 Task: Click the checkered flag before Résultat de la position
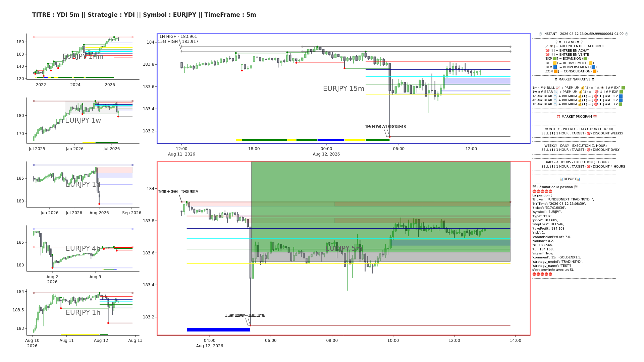[x=534, y=187]
